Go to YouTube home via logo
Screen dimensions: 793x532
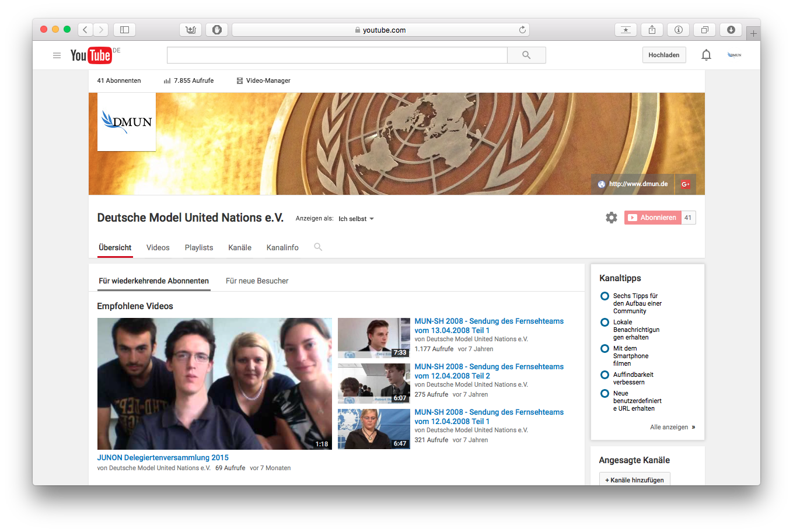(x=91, y=55)
